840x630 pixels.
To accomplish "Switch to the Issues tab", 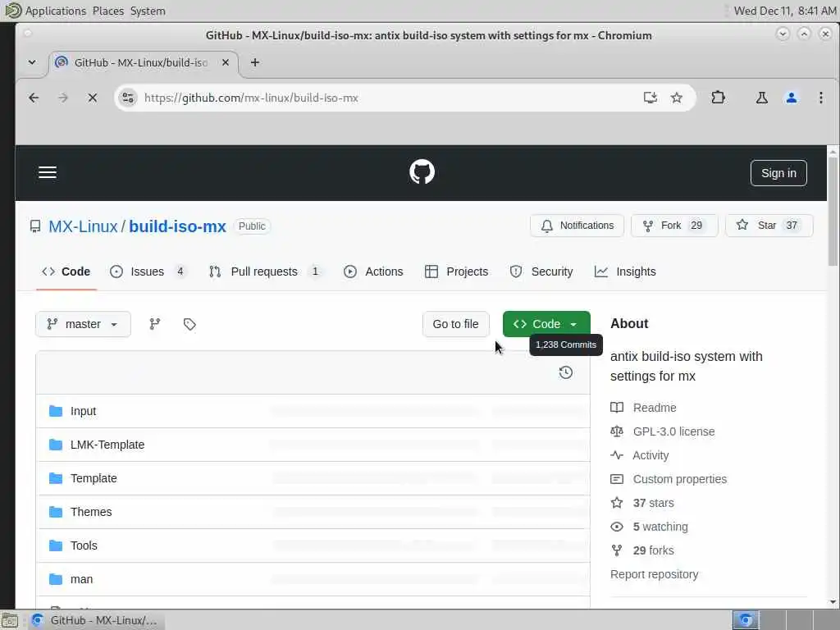I will pos(148,272).
